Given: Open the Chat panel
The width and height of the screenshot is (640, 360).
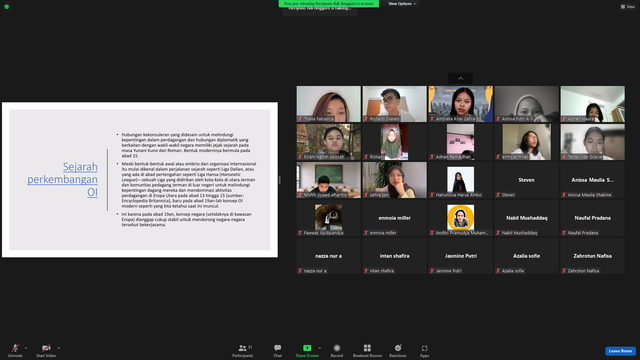Looking at the screenshot, I should pos(278,350).
